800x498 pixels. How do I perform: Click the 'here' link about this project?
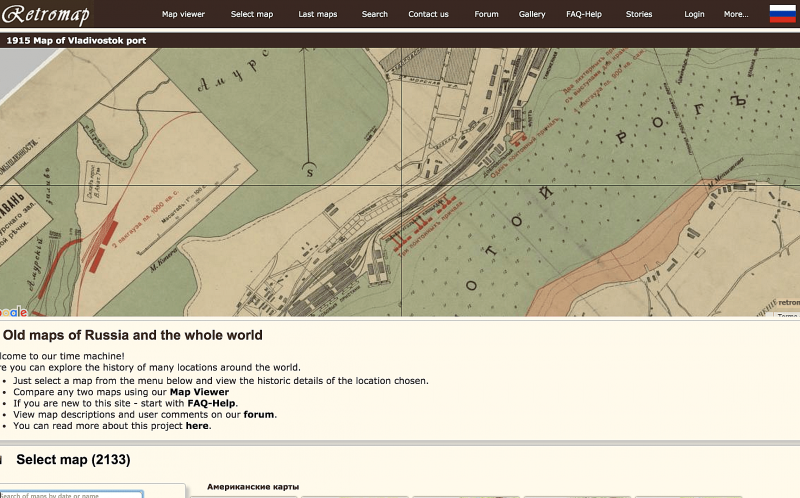pyautogui.click(x=197, y=426)
